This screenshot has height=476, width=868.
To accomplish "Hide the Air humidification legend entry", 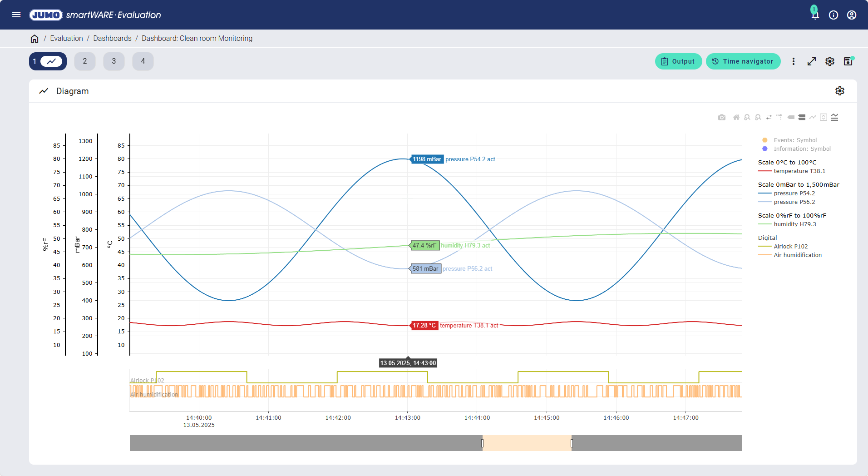I will click(x=797, y=255).
